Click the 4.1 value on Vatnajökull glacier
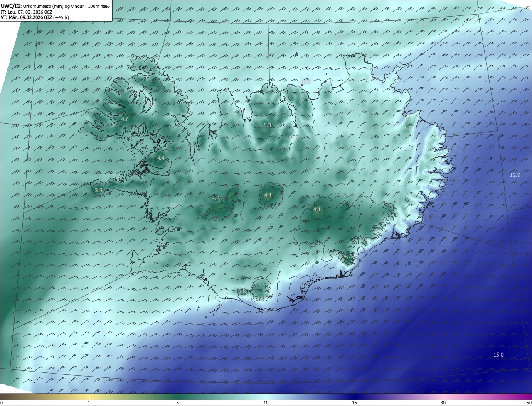The image size is (532, 406). click(x=317, y=210)
